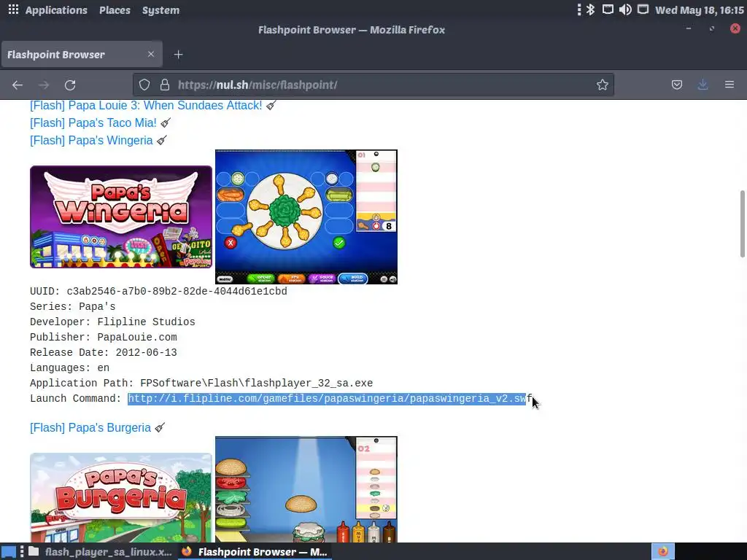The height and width of the screenshot is (560, 747).
Task: Click the top panel grid launcher icon
Action: (13, 9)
